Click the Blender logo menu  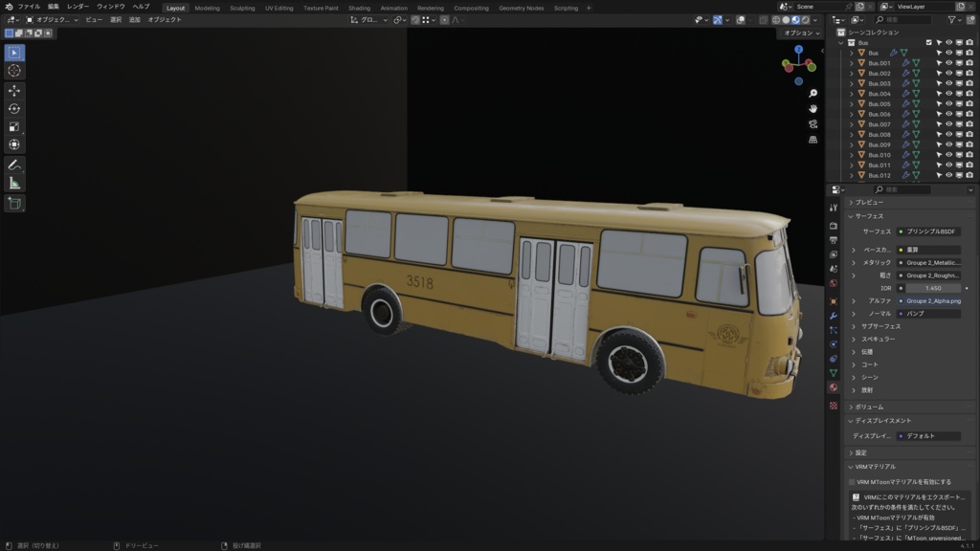click(9, 7)
